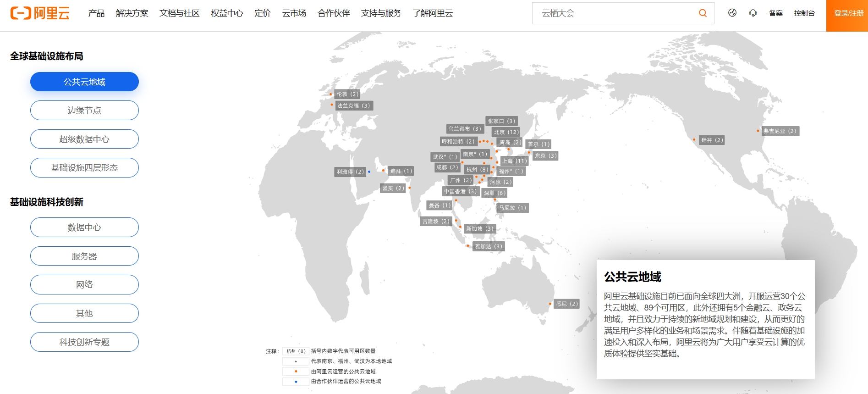This screenshot has width=868, height=394.
Task: Expand the 产品 navigation menu
Action: pyautogui.click(x=96, y=13)
